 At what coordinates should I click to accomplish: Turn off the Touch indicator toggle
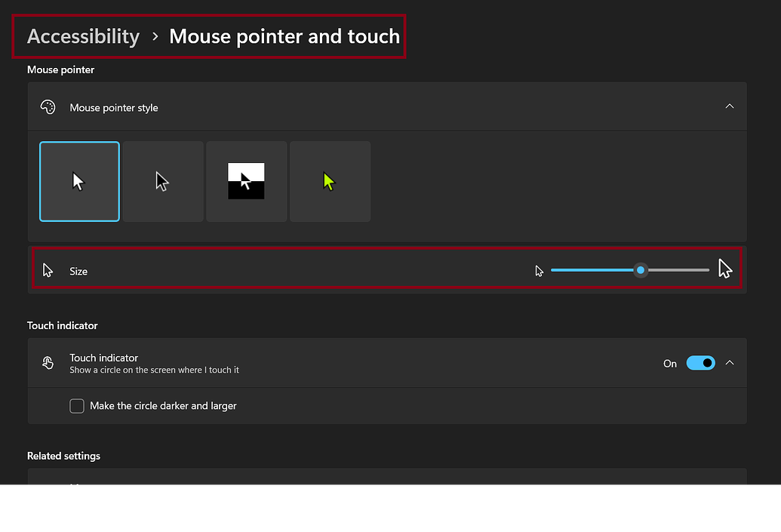click(700, 363)
